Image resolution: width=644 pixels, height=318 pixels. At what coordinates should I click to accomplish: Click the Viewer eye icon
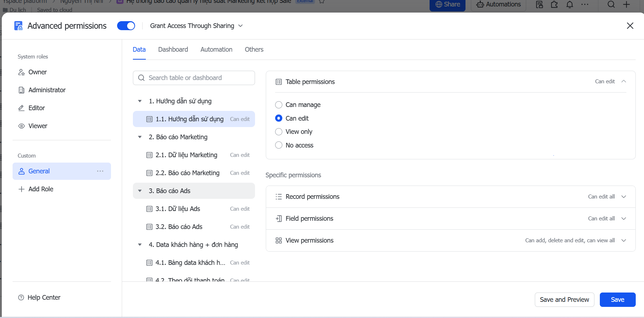(22, 126)
